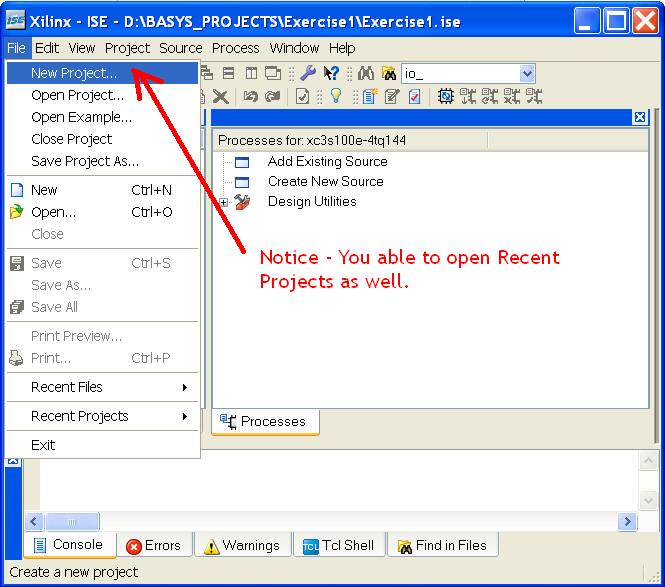Open the io_ search combo box dropdown
Image resolution: width=665 pixels, height=587 pixels.
tap(527, 74)
